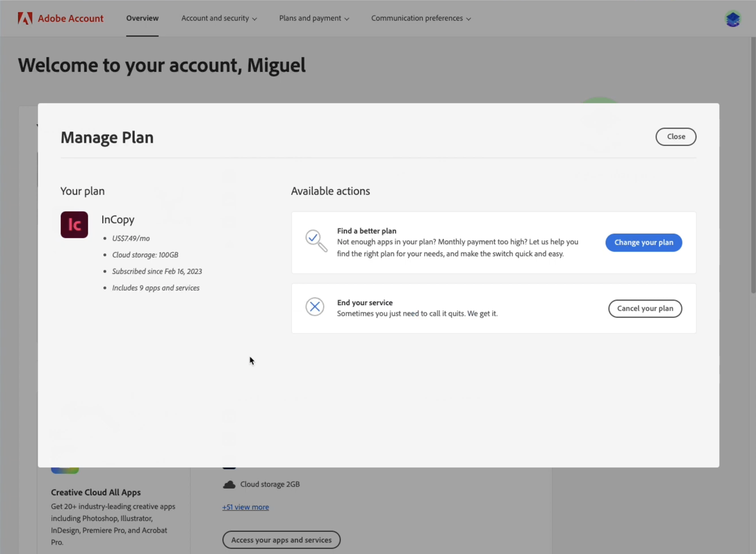Click the Cloud storage 2GB label
The width and height of the screenshot is (756, 554).
[x=270, y=484]
